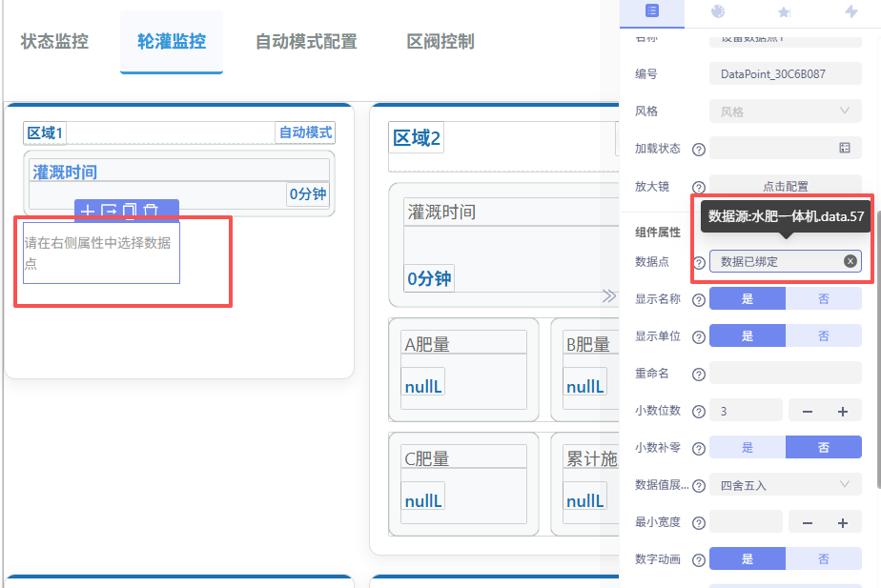Image resolution: width=881 pixels, height=588 pixels.
Task: Select the move-out arrow icon in blue toolbar
Action: click(110, 211)
